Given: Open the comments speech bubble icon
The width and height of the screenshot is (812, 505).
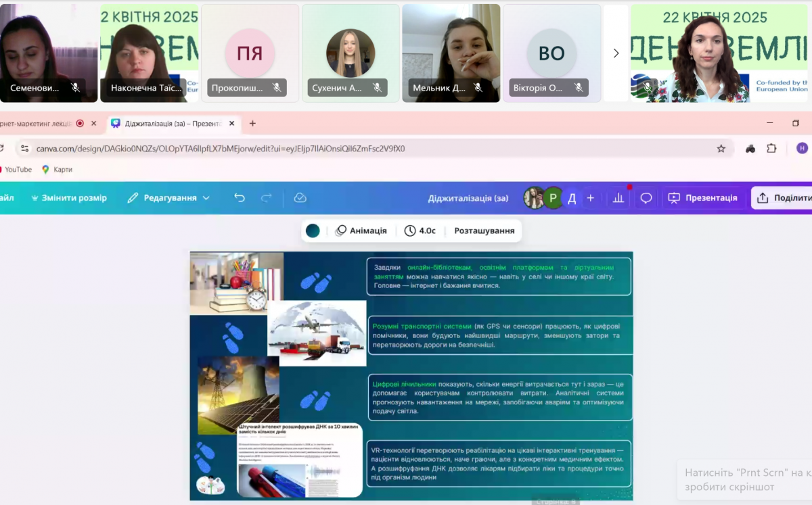Looking at the screenshot, I should tap(646, 198).
